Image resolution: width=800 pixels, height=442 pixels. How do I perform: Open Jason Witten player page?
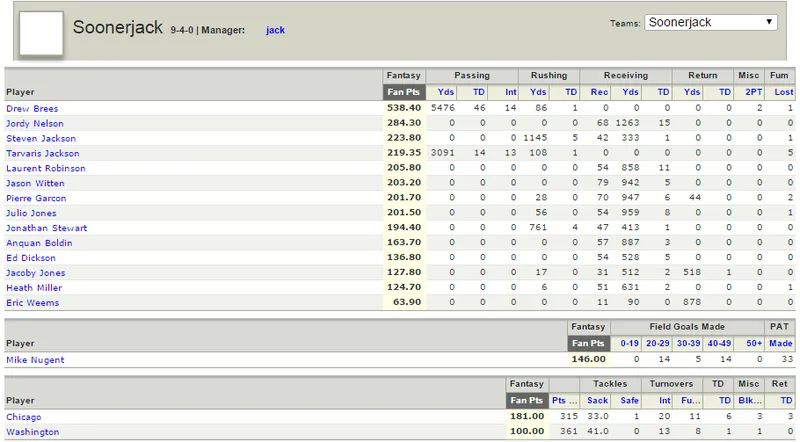(35, 183)
